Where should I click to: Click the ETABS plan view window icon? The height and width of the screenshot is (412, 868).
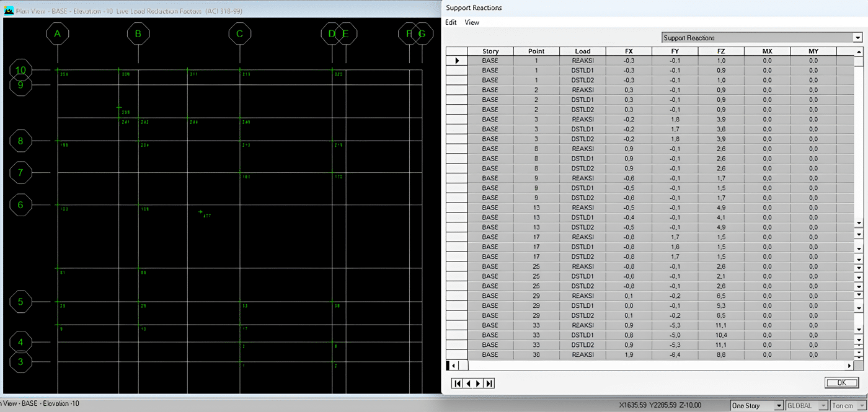(9, 11)
